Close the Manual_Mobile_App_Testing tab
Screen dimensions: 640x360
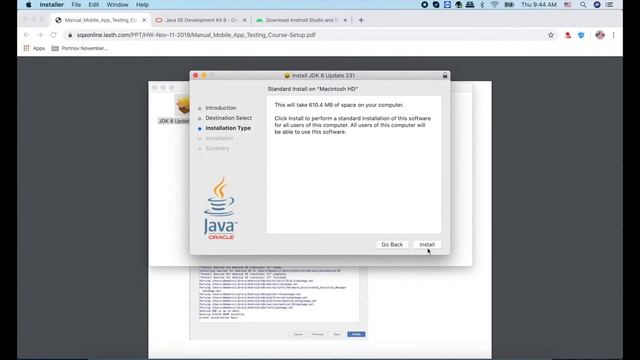[144, 20]
